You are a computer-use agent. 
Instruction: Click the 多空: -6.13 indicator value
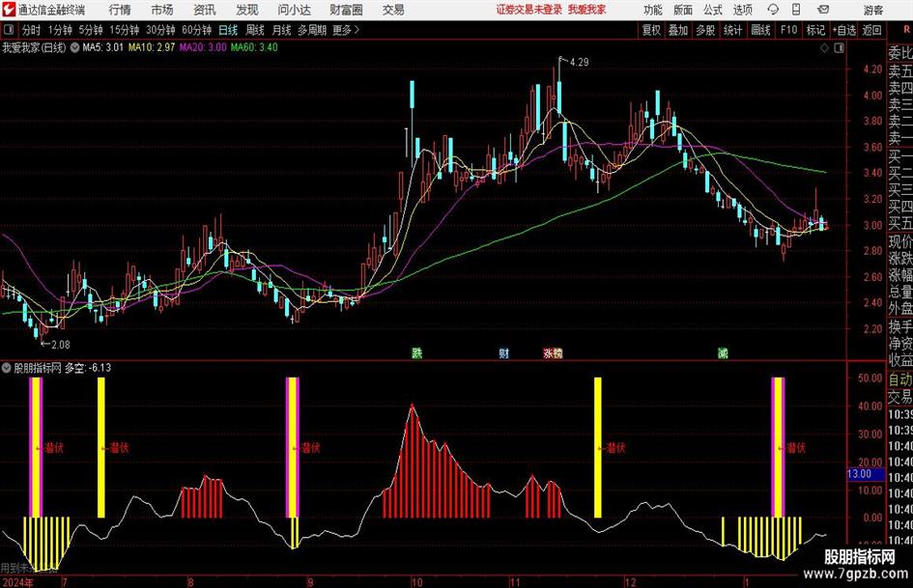pos(87,368)
